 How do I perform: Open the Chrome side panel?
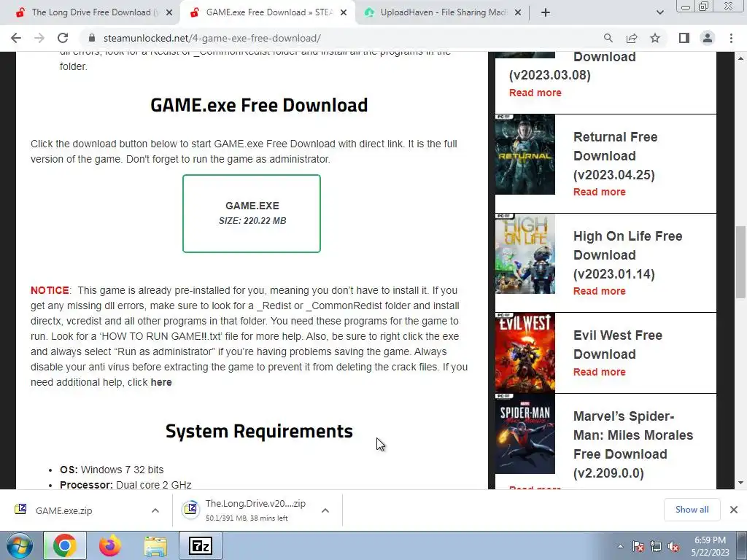tap(684, 38)
